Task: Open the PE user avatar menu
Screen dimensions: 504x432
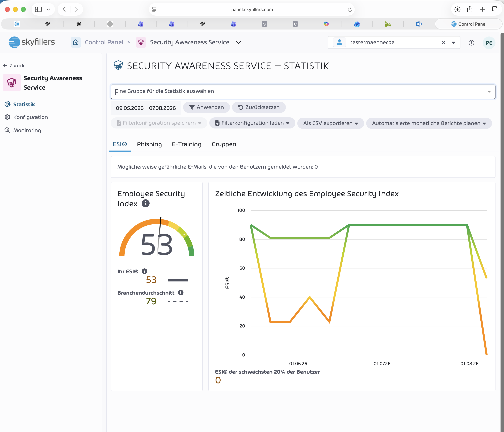Action: point(489,43)
